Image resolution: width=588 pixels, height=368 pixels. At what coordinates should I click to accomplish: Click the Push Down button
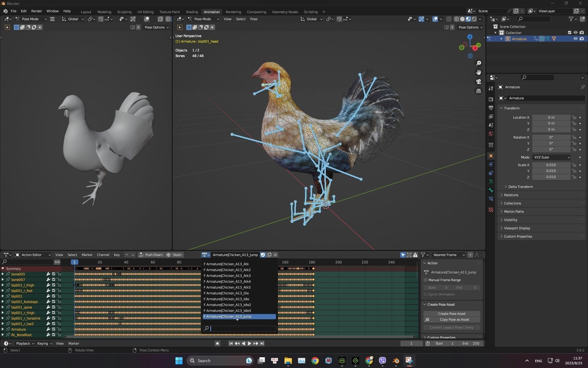click(151, 255)
